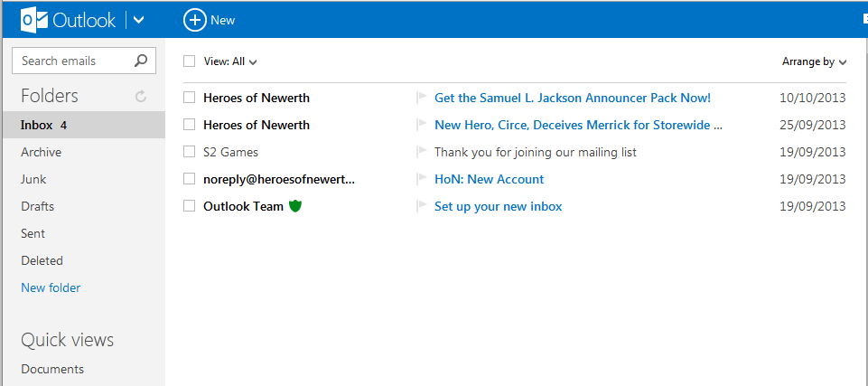This screenshot has height=386, width=868.
Task: View the Sent folder
Action: (33, 234)
